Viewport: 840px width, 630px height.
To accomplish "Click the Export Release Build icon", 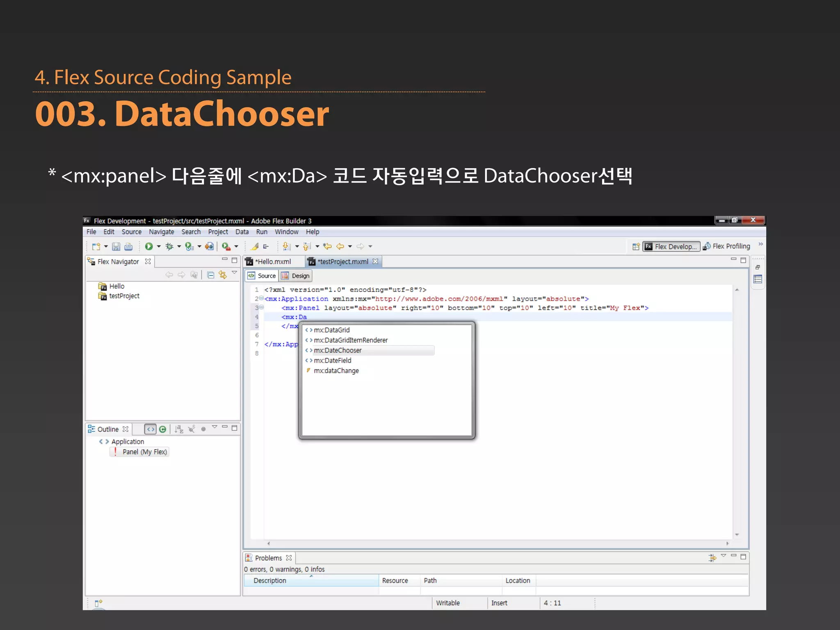I will pyautogui.click(x=210, y=247).
